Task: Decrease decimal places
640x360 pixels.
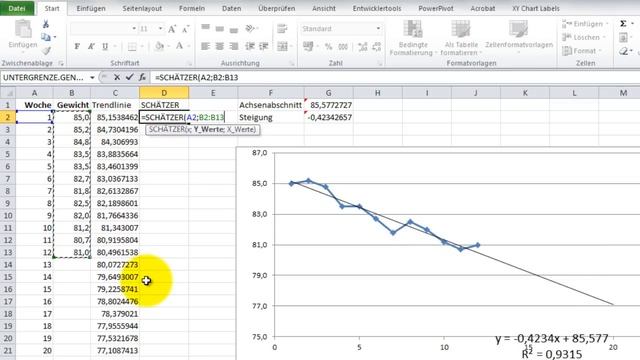Action: pyautogui.click(x=376, y=47)
